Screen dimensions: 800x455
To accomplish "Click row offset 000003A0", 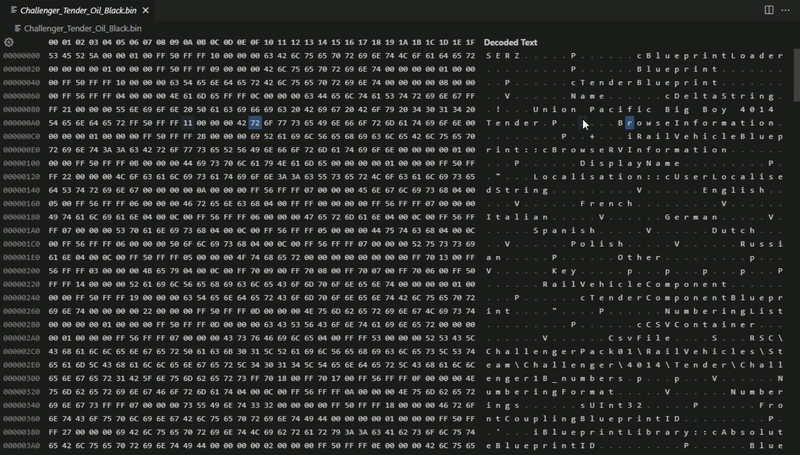I will 21,446.
